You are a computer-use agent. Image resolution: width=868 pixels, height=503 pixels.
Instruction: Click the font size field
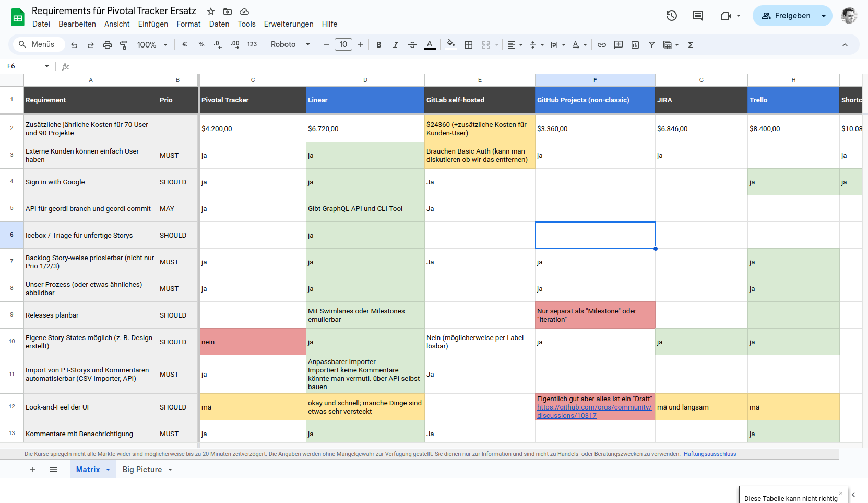pyautogui.click(x=343, y=44)
